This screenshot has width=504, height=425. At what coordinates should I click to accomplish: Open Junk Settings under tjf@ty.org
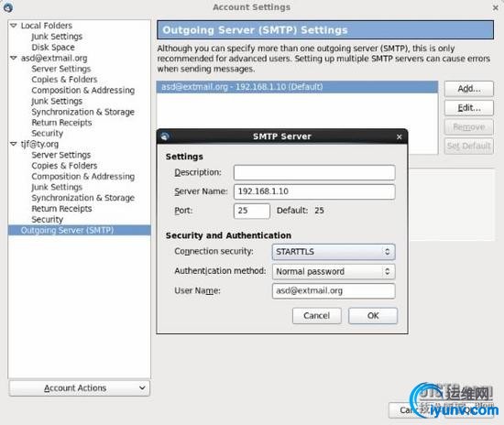[x=57, y=187]
